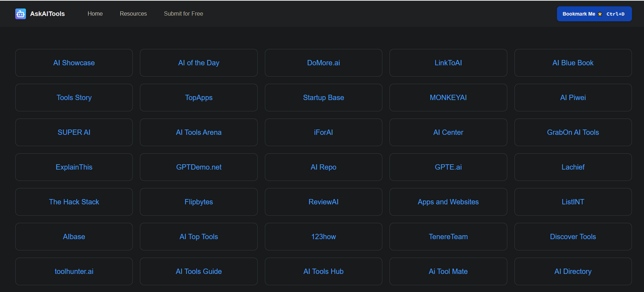The height and width of the screenshot is (292, 644).
Task: Open the Resources navigation item
Action: (x=133, y=14)
